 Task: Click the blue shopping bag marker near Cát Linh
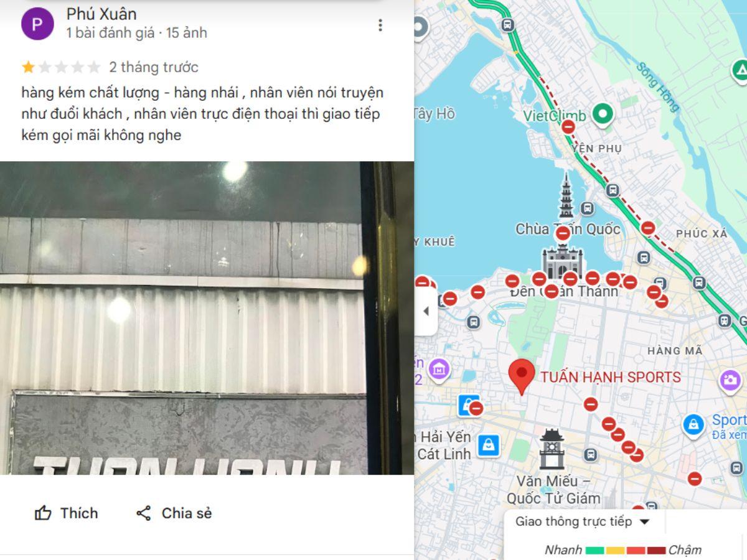pyautogui.click(x=489, y=445)
